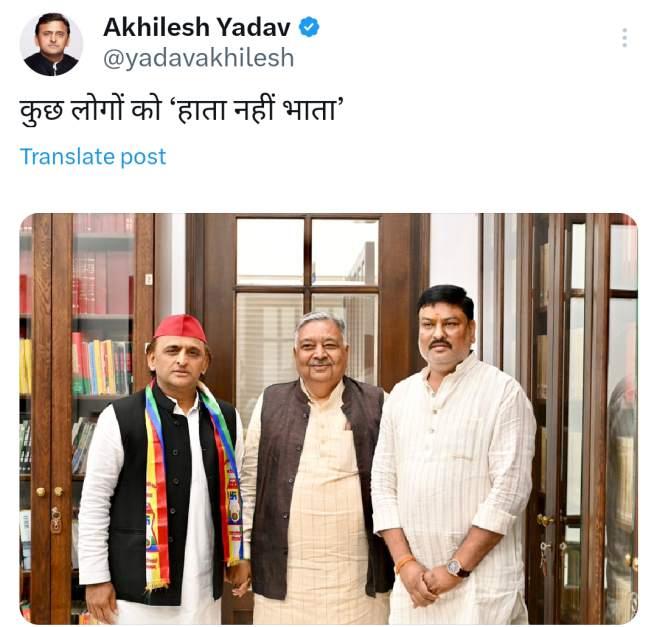This screenshot has height=627, width=657.
Task: Click the Translate post link
Action: (x=93, y=157)
